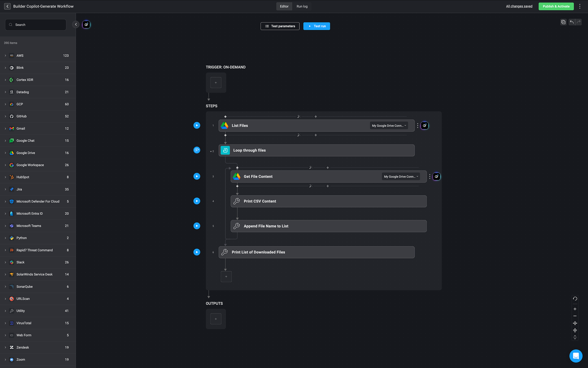Run step 6 Print List of Downloaded Files

pos(197,252)
